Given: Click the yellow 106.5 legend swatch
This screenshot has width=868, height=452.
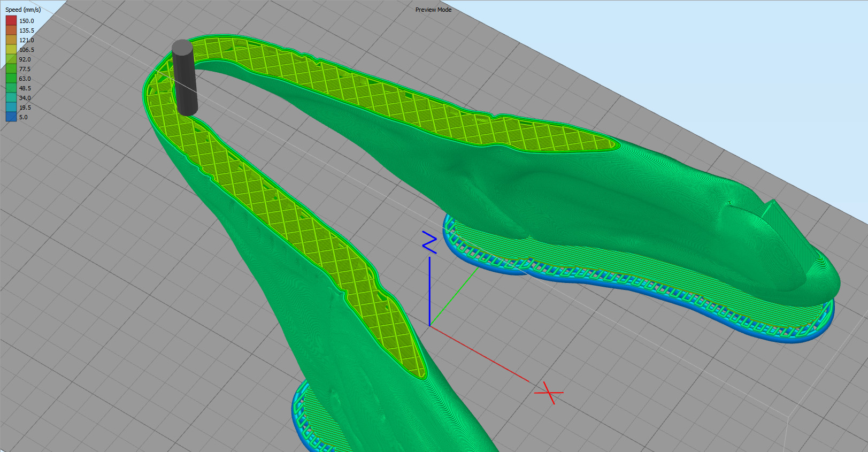Looking at the screenshot, I should (x=11, y=50).
